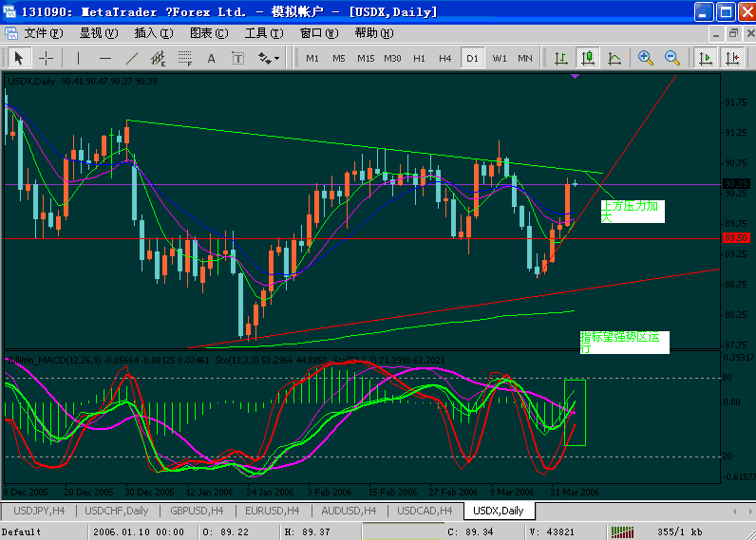Show chart as line chart
The width and height of the screenshot is (756, 540).
pyautogui.click(x=614, y=58)
